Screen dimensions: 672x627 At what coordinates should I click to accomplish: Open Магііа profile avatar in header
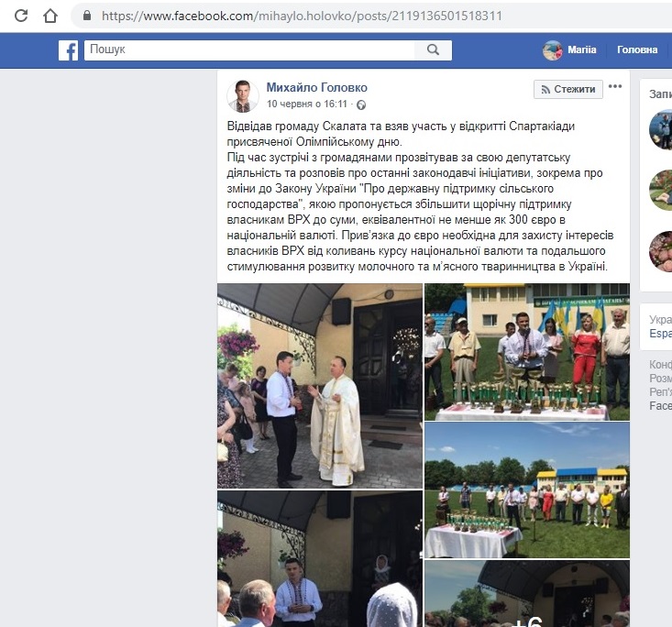click(553, 50)
